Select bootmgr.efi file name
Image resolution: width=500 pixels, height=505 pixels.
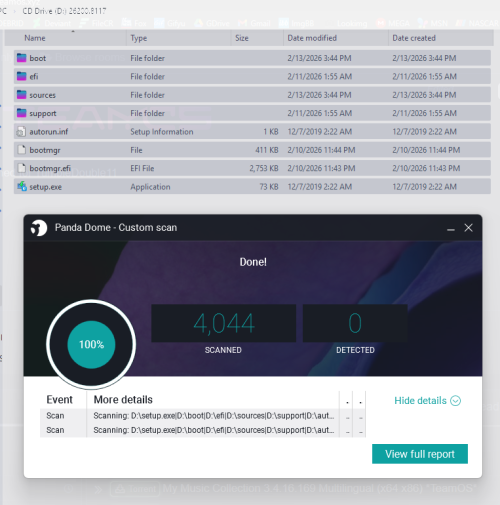coord(50,168)
